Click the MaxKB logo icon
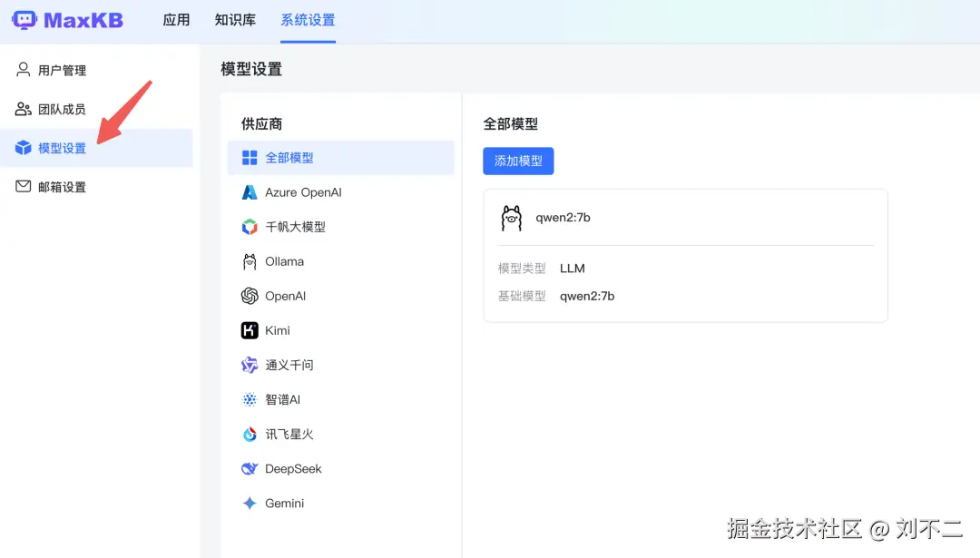Viewport: 980px width, 558px height. tap(25, 19)
